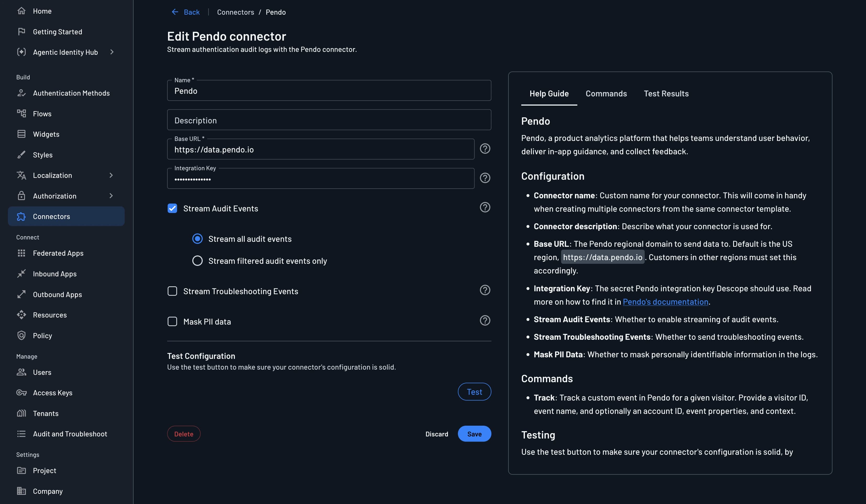Image resolution: width=866 pixels, height=504 pixels.
Task: Click the Tenants building icon
Action: pyautogui.click(x=21, y=413)
